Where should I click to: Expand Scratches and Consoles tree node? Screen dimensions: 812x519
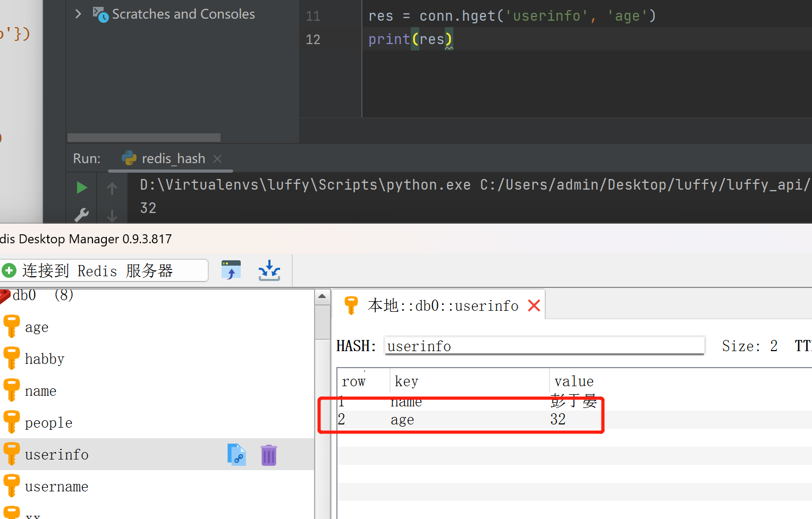coord(78,14)
